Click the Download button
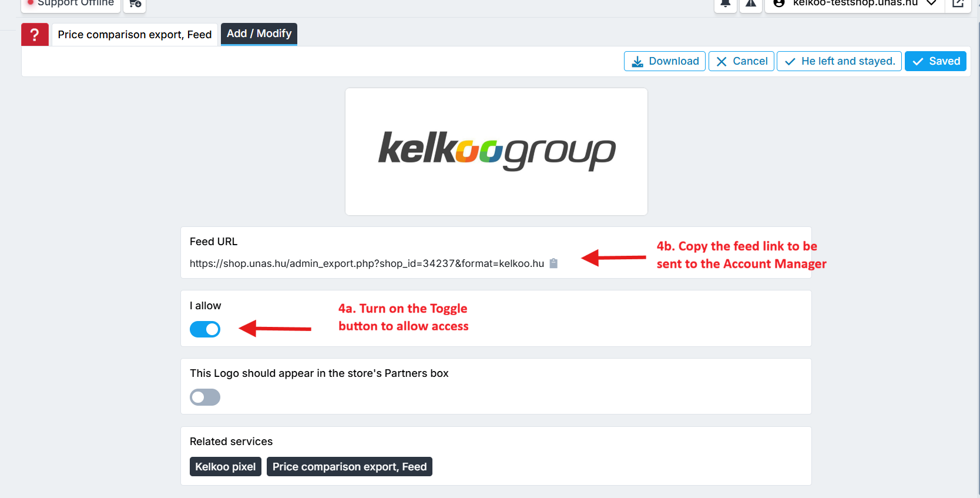The height and width of the screenshot is (498, 980). click(x=664, y=61)
